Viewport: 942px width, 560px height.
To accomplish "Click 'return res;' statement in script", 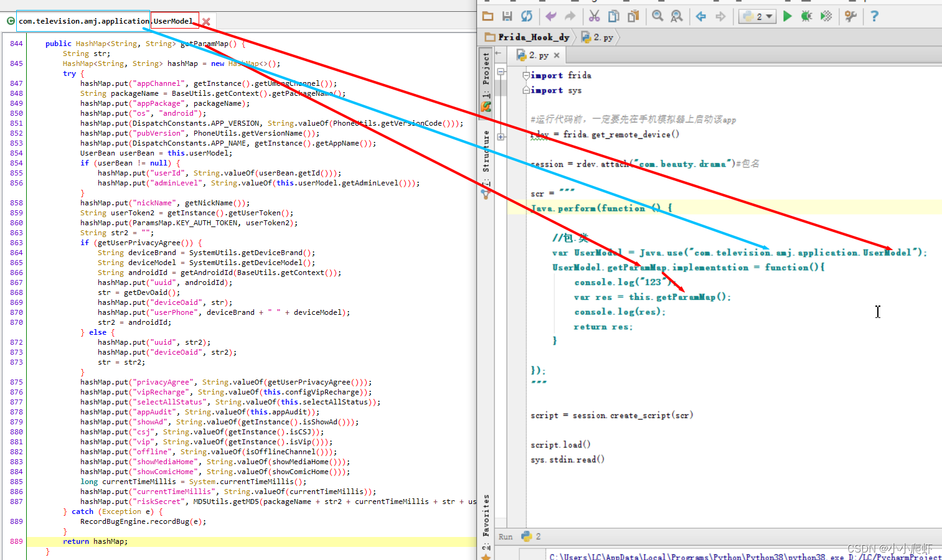I will pyautogui.click(x=603, y=327).
